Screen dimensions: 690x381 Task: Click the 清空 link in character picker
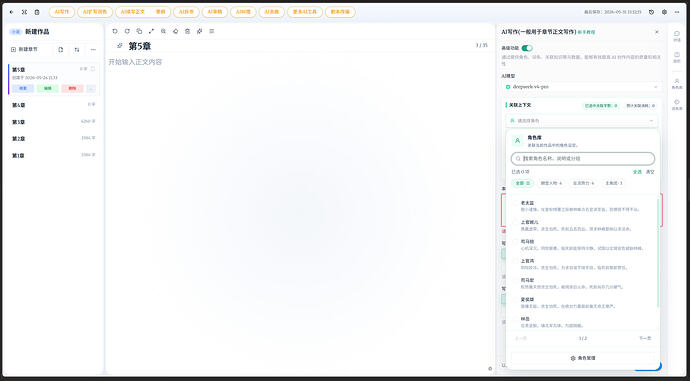tap(650, 172)
